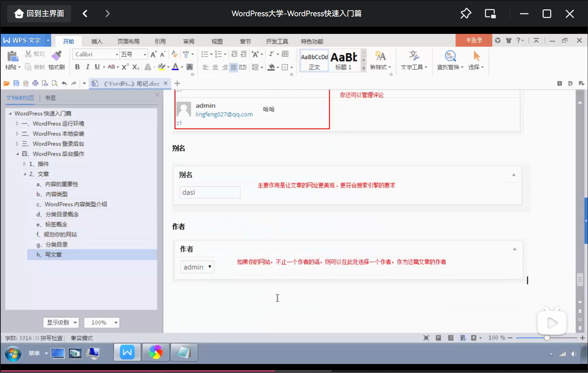The image size is (588, 373).
Task: Toggle italic formatting
Action: click(x=87, y=67)
